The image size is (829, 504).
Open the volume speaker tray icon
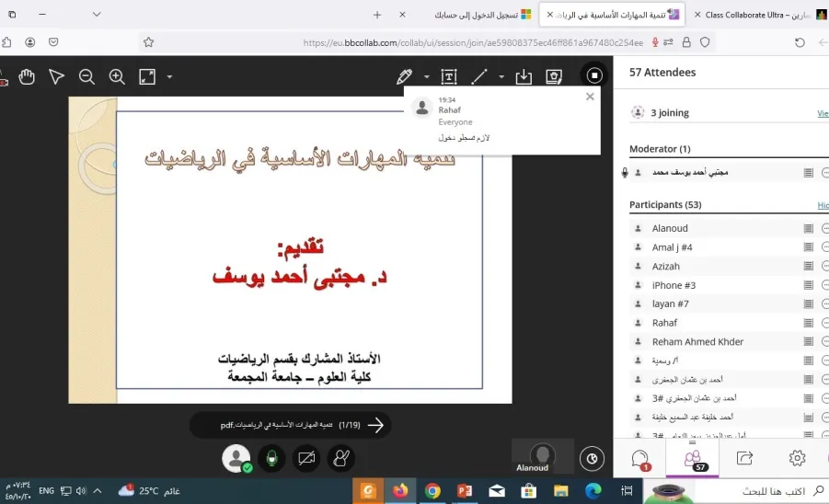tap(81, 491)
